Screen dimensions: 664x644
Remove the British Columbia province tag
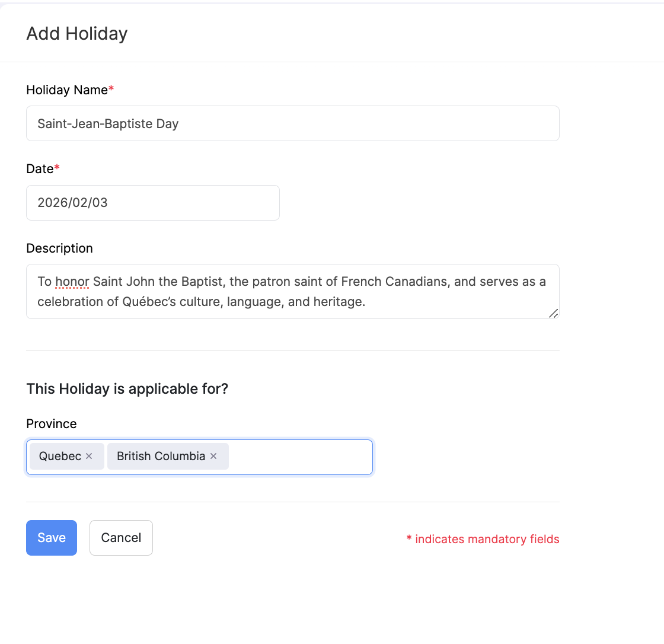(213, 457)
